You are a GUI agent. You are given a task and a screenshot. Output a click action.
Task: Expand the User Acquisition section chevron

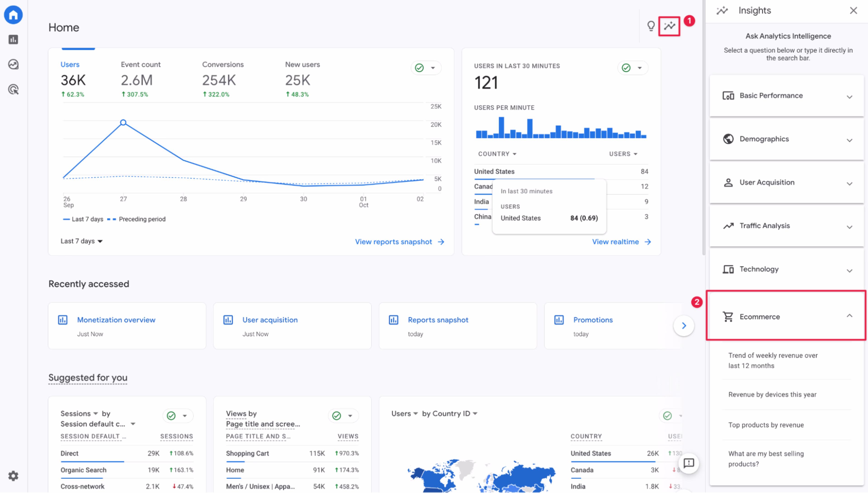click(849, 184)
